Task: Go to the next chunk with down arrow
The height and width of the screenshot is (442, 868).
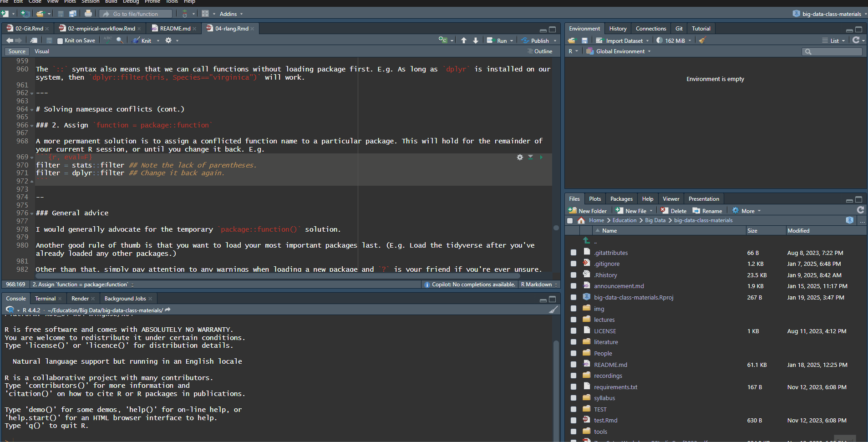Action: (x=476, y=41)
